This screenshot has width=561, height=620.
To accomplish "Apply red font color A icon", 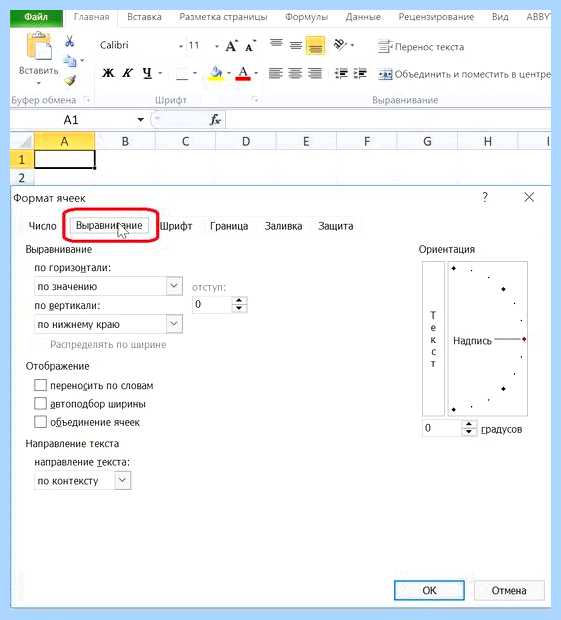I will pyautogui.click(x=243, y=73).
